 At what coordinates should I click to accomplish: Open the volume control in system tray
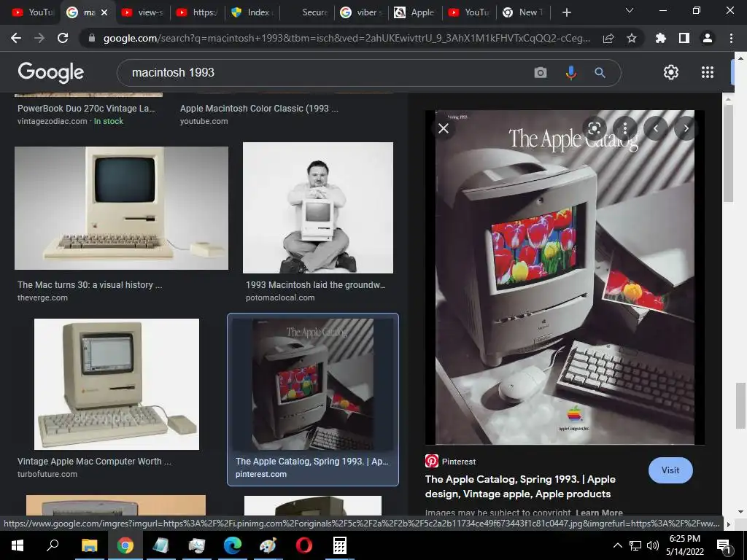tap(652, 545)
